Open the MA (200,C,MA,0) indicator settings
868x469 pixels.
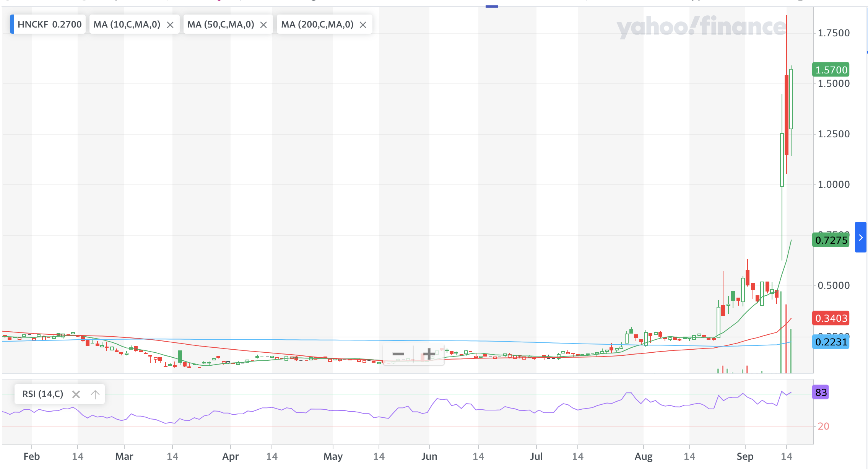317,24
